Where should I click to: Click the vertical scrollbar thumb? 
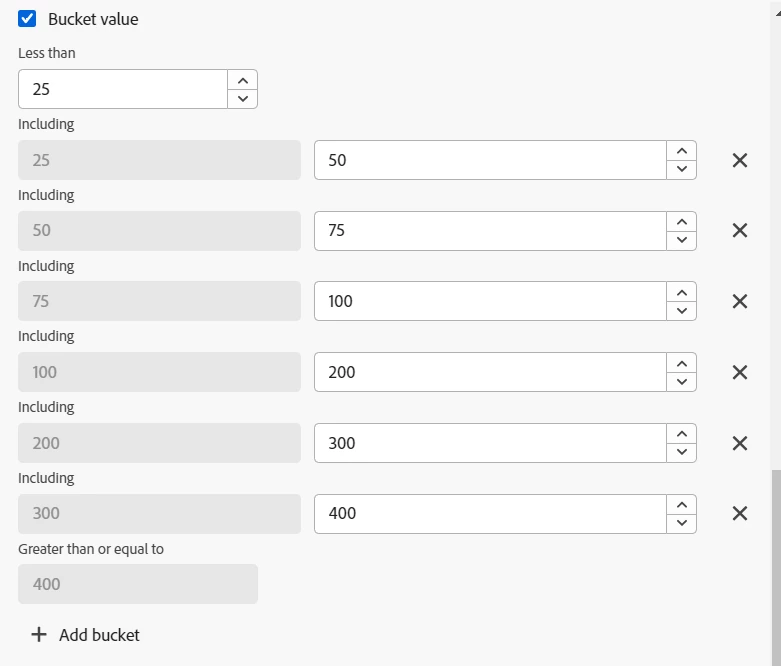776,560
